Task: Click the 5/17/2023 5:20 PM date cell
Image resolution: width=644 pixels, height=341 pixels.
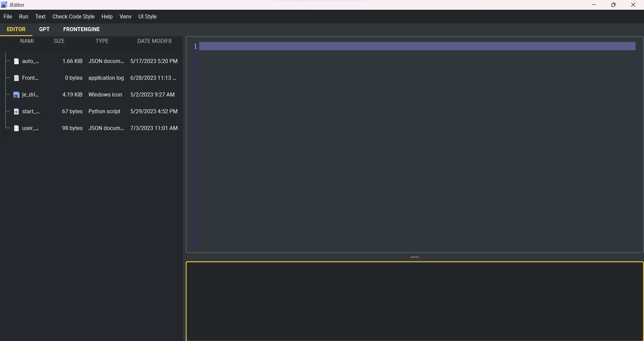Action: (154, 61)
